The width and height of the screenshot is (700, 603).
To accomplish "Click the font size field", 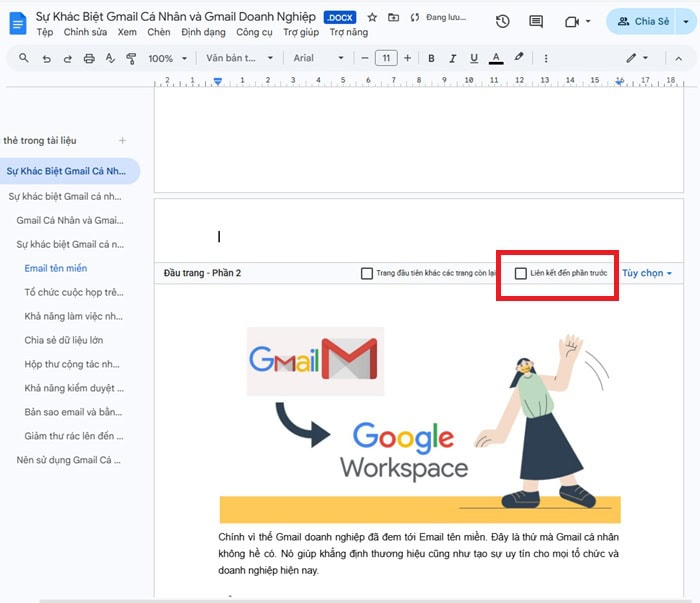I will point(387,59).
